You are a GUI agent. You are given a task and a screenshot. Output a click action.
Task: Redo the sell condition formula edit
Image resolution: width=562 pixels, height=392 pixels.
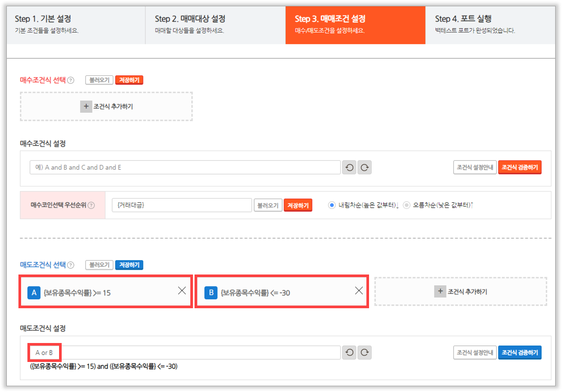pyautogui.click(x=365, y=352)
